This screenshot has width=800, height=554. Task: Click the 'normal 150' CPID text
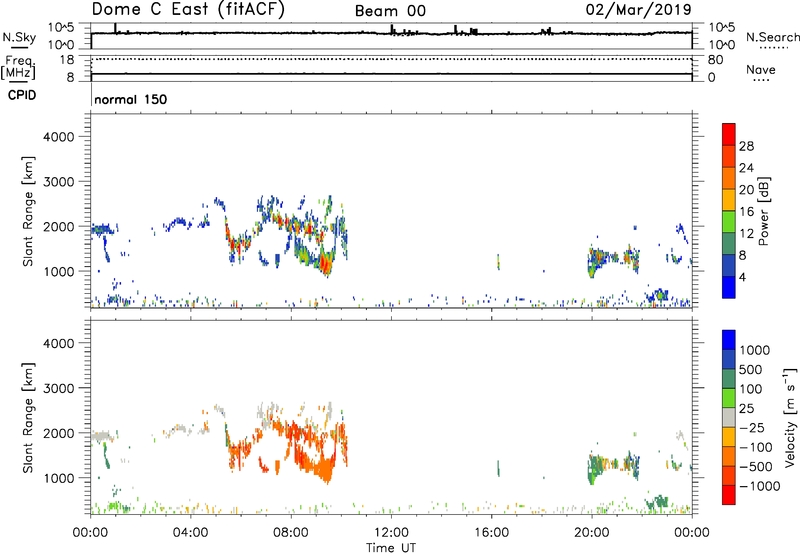coord(131,99)
